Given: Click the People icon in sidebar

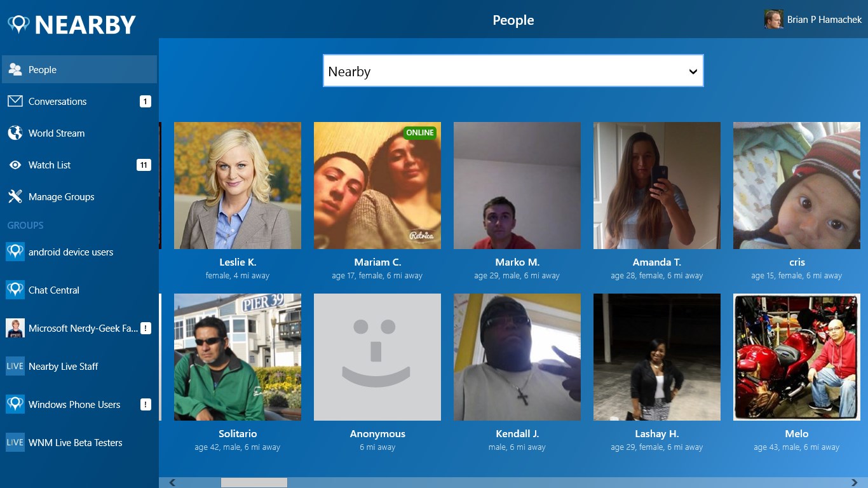Looking at the screenshot, I should pyautogui.click(x=15, y=70).
